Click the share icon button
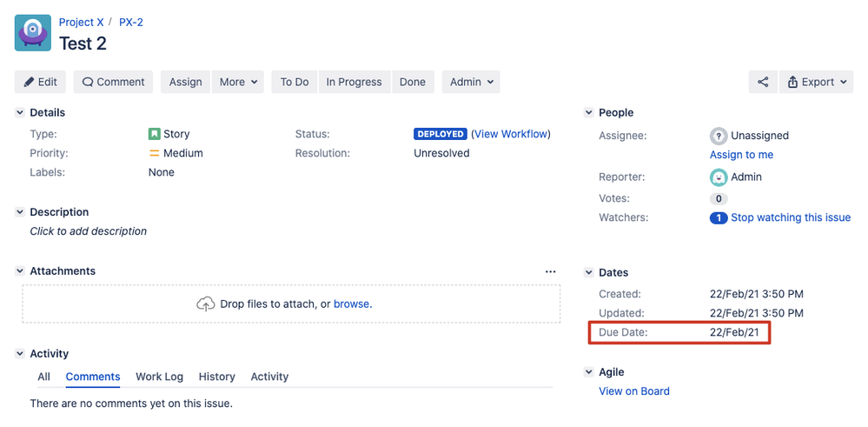The width and height of the screenshot is (868, 427). pyautogui.click(x=763, y=82)
